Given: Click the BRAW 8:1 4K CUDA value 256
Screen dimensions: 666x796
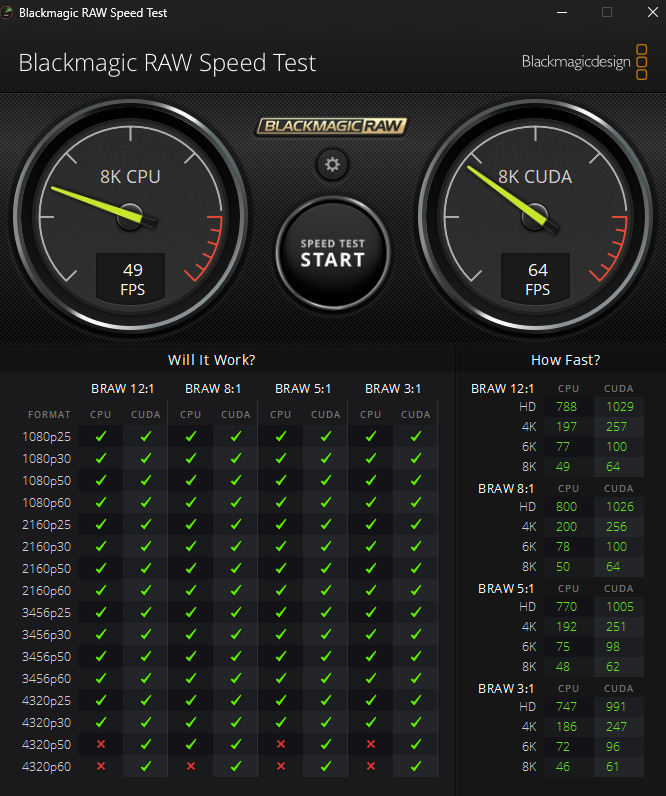Looking at the screenshot, I should pos(616,526).
